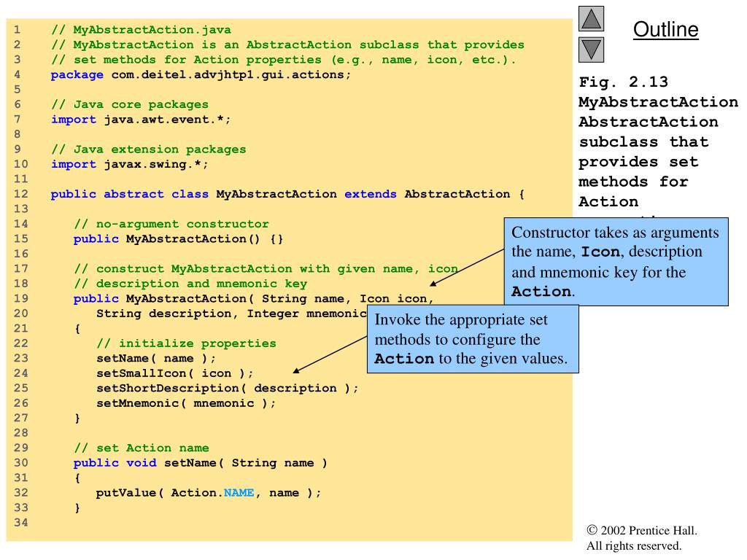Select the line 'public MyAbstractAction() {}'
Viewport: 747px width, 560px height.
pos(178,239)
